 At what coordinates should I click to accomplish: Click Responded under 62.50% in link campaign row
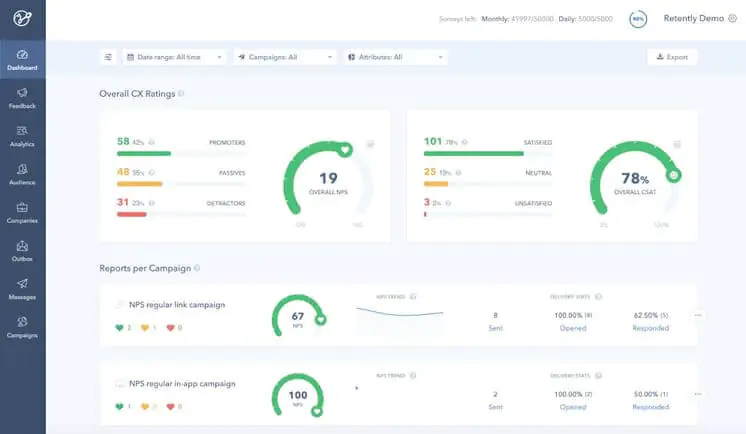[650, 328]
